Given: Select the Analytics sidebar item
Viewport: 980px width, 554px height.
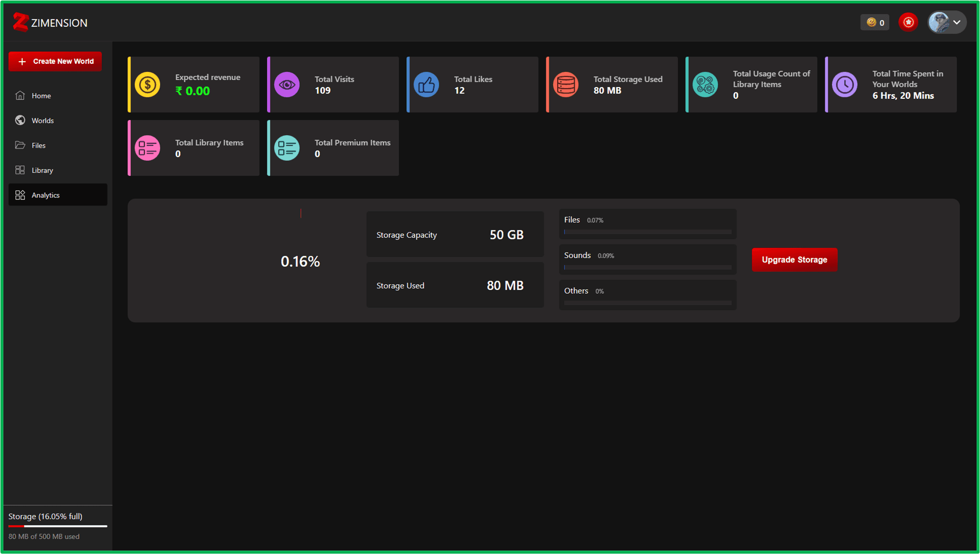Looking at the screenshot, I should pyautogui.click(x=57, y=195).
